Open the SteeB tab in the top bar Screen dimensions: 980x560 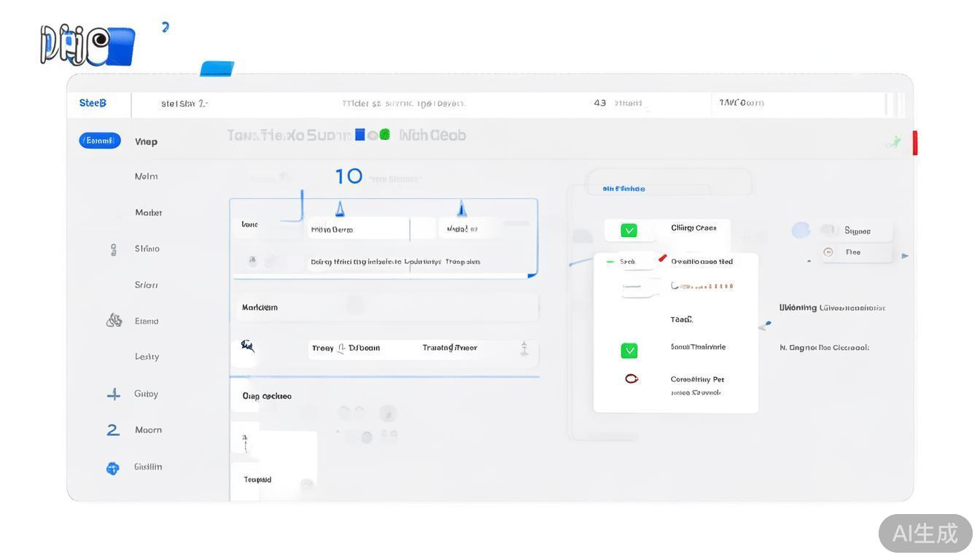coord(93,103)
